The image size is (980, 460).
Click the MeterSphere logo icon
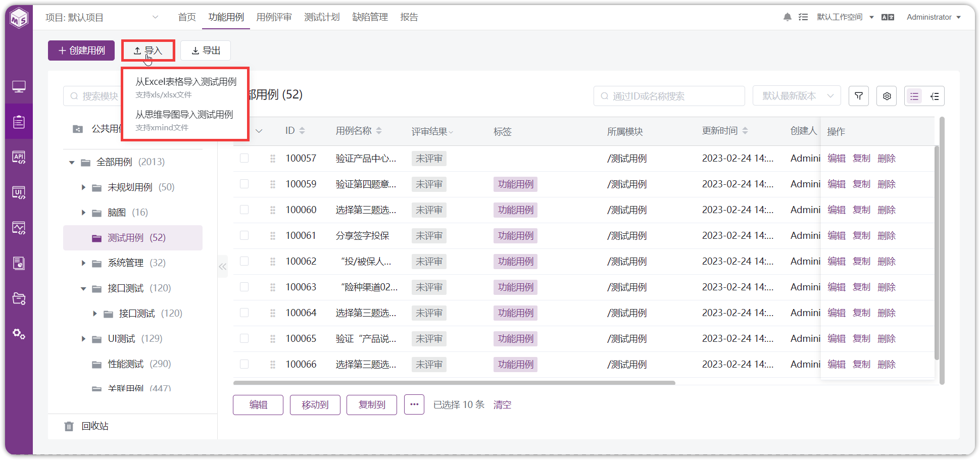pyautogui.click(x=19, y=18)
